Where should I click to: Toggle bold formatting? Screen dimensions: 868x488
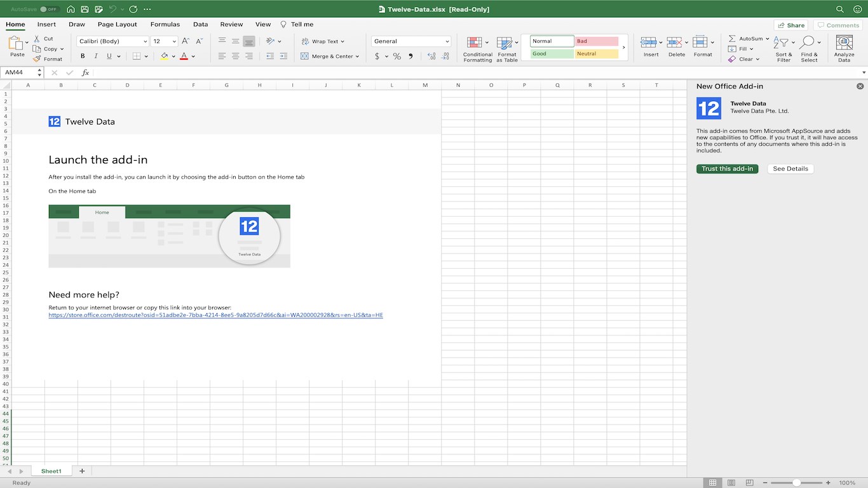pyautogui.click(x=83, y=56)
